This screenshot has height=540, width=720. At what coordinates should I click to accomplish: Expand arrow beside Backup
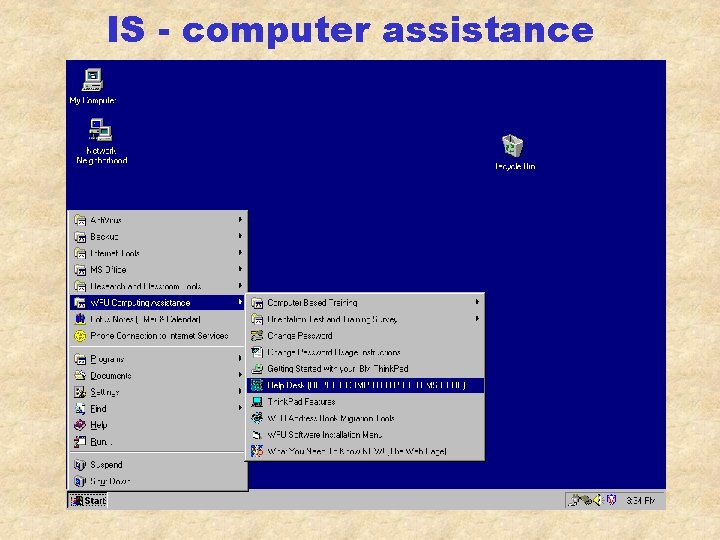pyautogui.click(x=240, y=236)
